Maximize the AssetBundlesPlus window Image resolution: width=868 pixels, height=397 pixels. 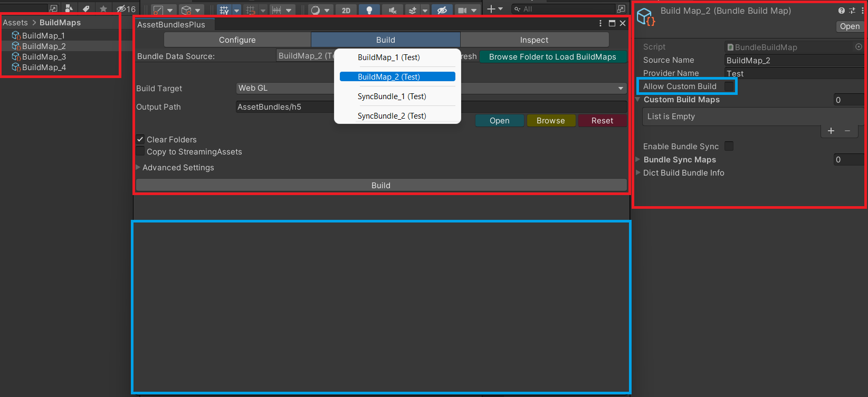pos(612,23)
